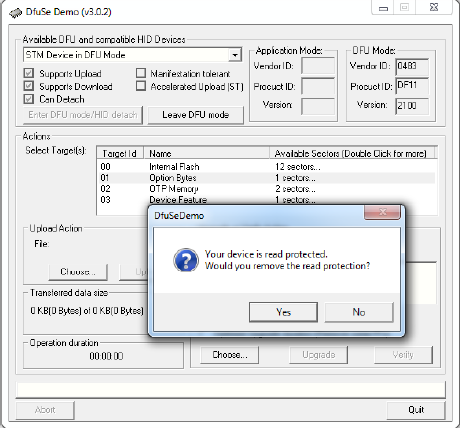Click the transferred data size text
460x428 pixels.
tap(87, 311)
